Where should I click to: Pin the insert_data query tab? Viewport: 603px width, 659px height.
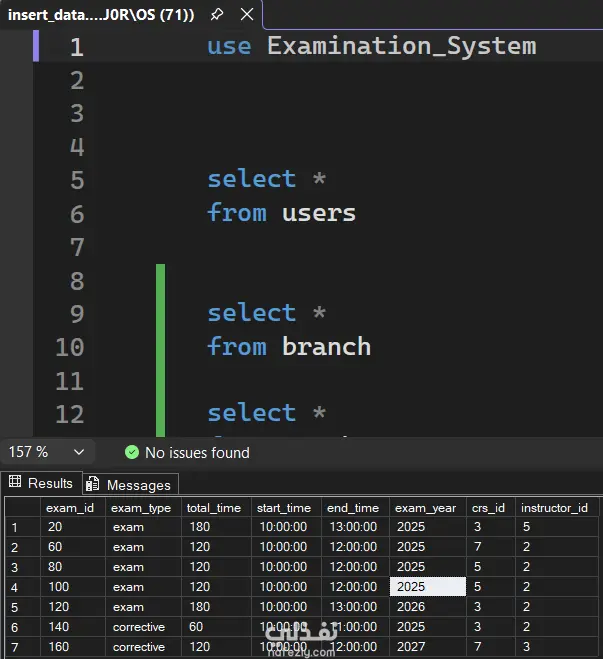click(216, 15)
